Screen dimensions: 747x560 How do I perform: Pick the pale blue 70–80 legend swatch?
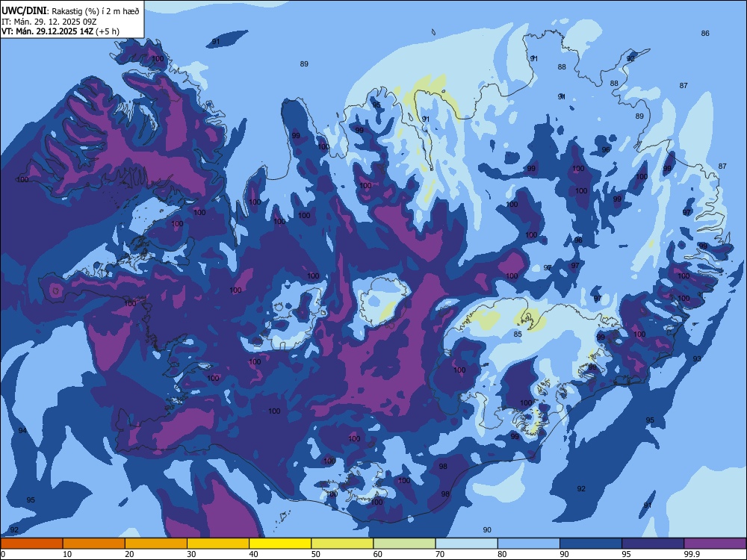coord(467,544)
